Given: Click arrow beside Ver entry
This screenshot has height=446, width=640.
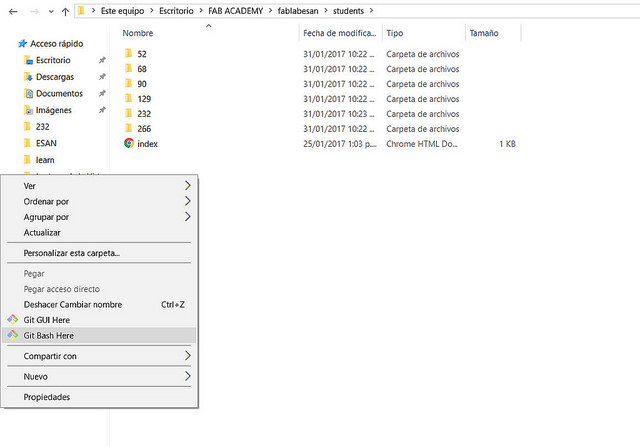Looking at the screenshot, I should coord(187,185).
